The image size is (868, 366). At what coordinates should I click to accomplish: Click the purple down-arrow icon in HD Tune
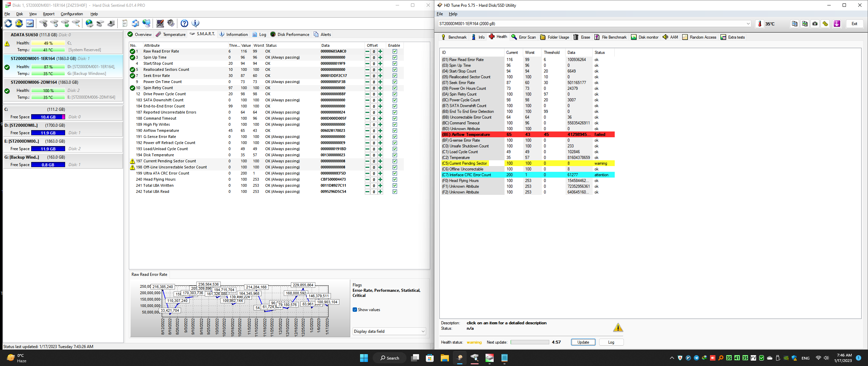click(836, 24)
